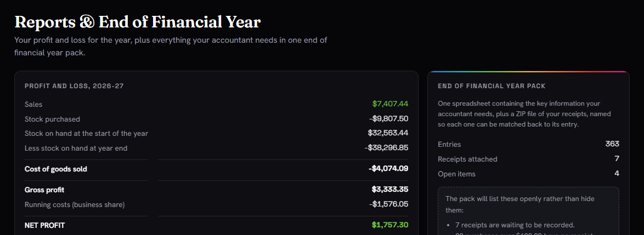Click the 'PROFIT AND LOSS, 2026-27' title

(x=74, y=86)
